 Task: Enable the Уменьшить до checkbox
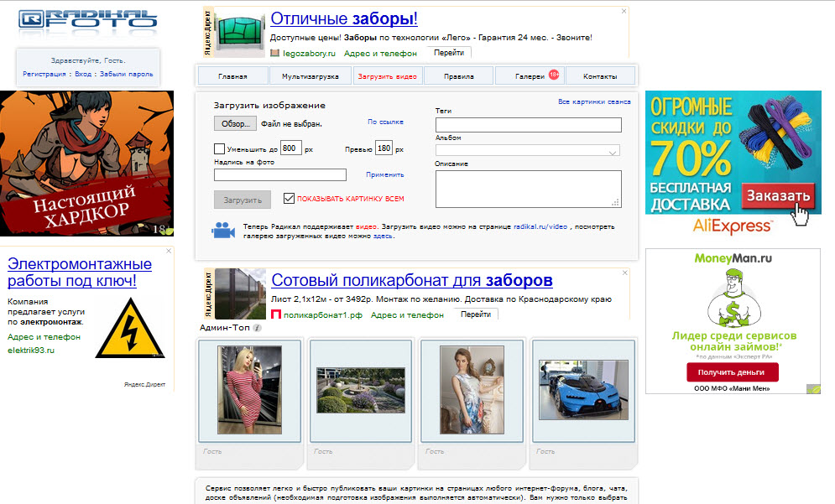click(x=219, y=148)
